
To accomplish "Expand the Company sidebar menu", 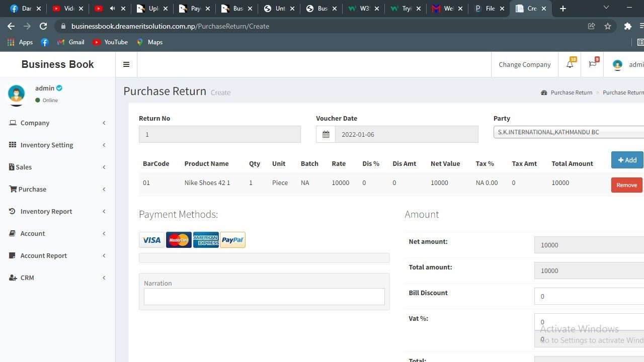I will coord(35,123).
